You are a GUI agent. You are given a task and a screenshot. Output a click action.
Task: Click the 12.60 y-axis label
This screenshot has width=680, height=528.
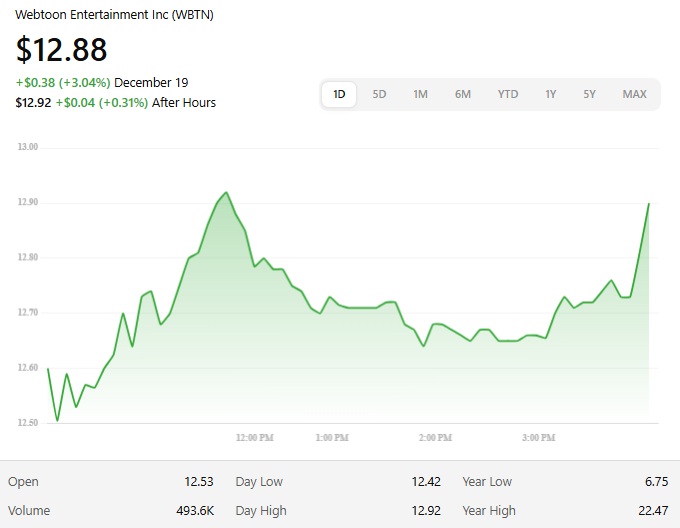click(x=28, y=368)
